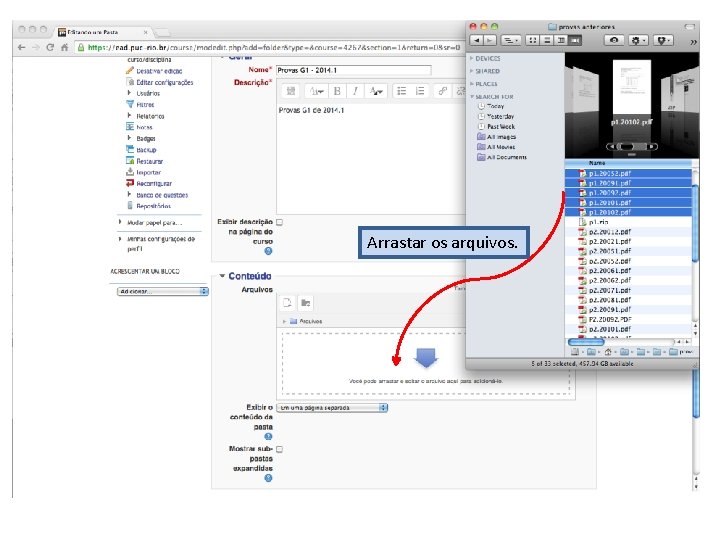Toggle the editor toolbar expand icon

pyautogui.click(x=291, y=91)
